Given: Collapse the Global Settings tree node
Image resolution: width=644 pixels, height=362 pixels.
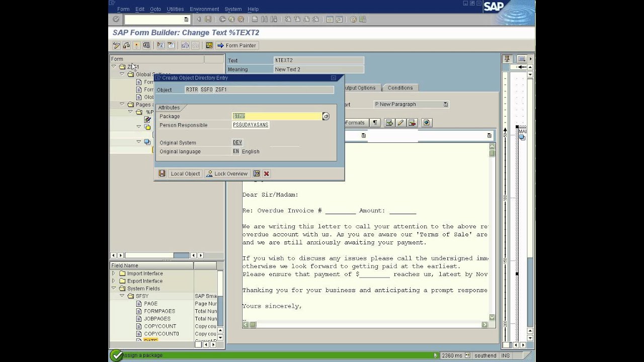Looking at the screenshot, I should coord(122,74).
